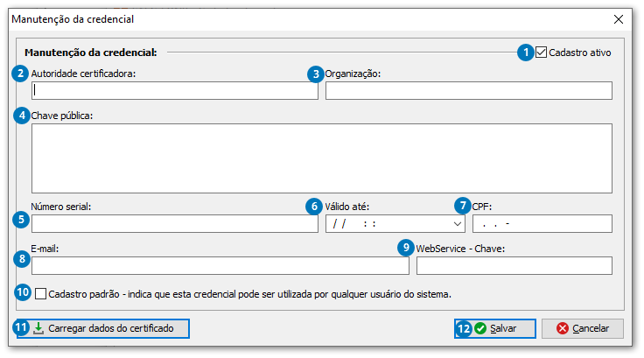Click the red X icon on Cancelar

(562, 329)
